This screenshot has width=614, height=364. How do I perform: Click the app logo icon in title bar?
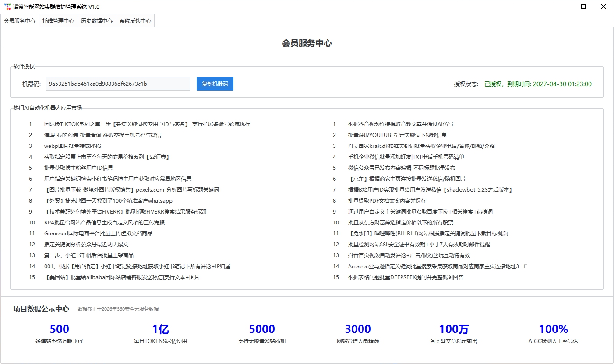[7, 7]
